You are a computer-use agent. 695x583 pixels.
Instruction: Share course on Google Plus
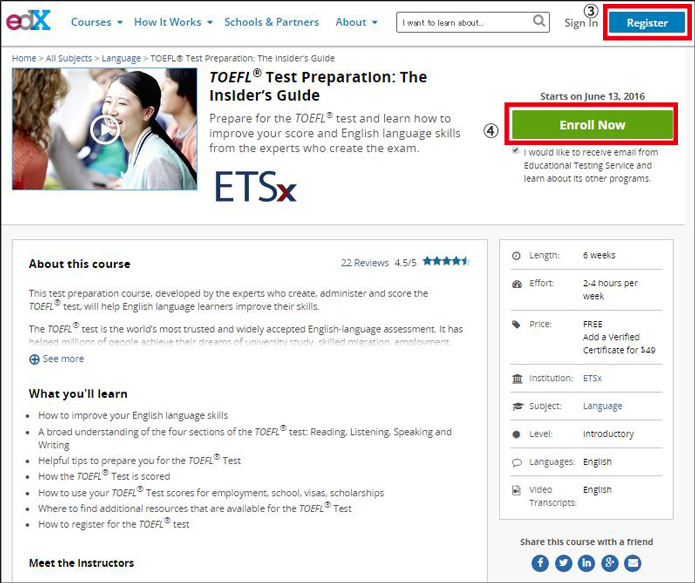(609, 563)
